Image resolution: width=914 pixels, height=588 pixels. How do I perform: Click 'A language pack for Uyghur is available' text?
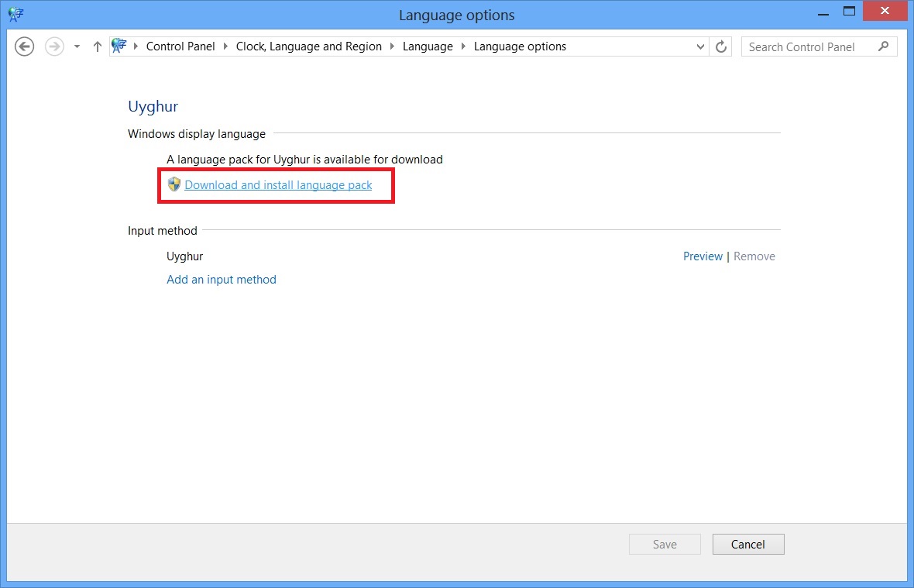(304, 160)
